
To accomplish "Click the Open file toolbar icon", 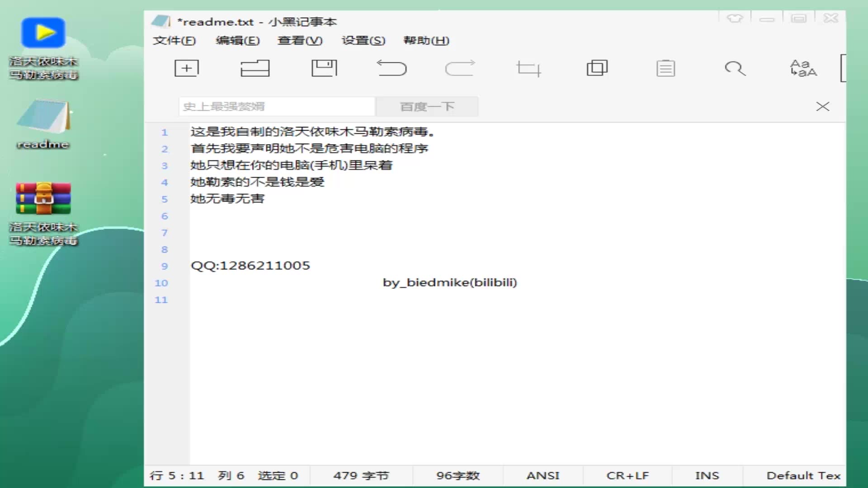I will (x=255, y=68).
